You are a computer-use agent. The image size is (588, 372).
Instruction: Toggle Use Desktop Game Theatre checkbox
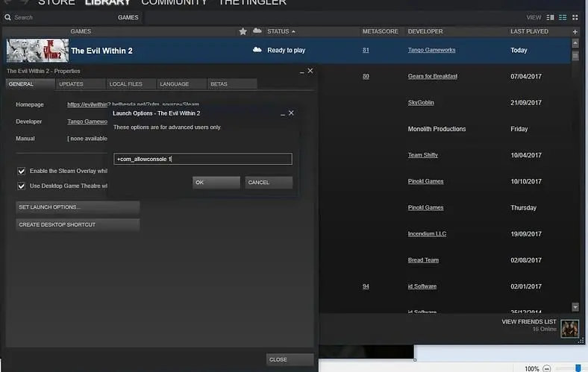[x=22, y=186]
